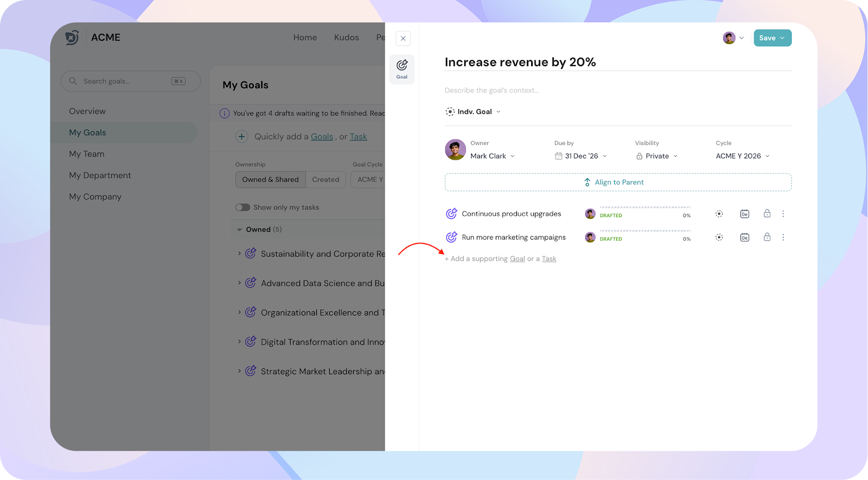Expand the Organizational Excellence goal row
The width and height of the screenshot is (868, 480).
tap(239, 312)
